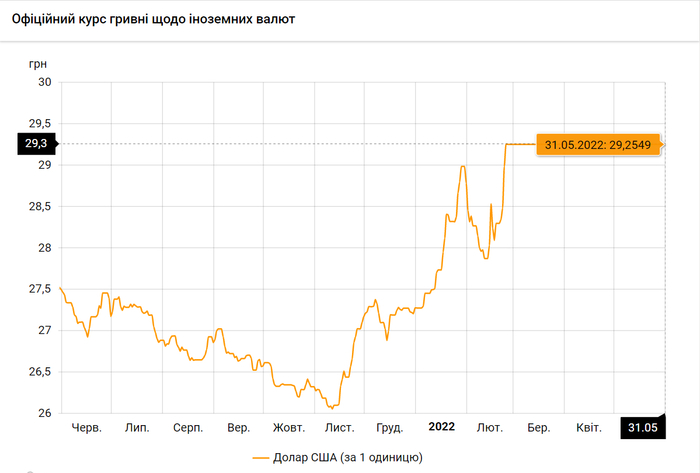This screenshot has width=700, height=473.
Task: Select the Груд. month label
Action: [389, 427]
